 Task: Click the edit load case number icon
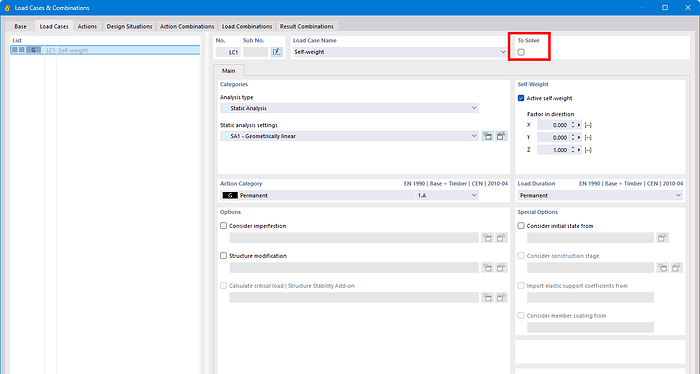277,52
